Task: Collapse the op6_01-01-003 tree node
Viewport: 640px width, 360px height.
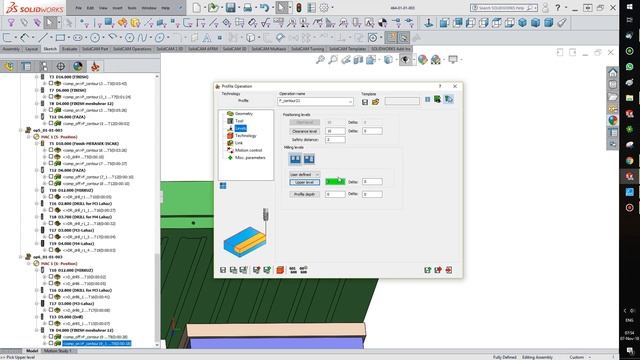Action: tap(21, 257)
